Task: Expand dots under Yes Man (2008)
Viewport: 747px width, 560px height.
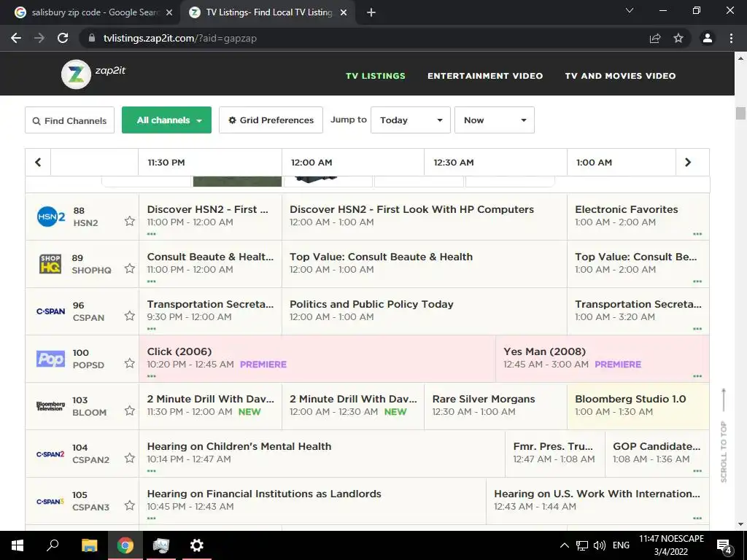Action: coord(697,376)
